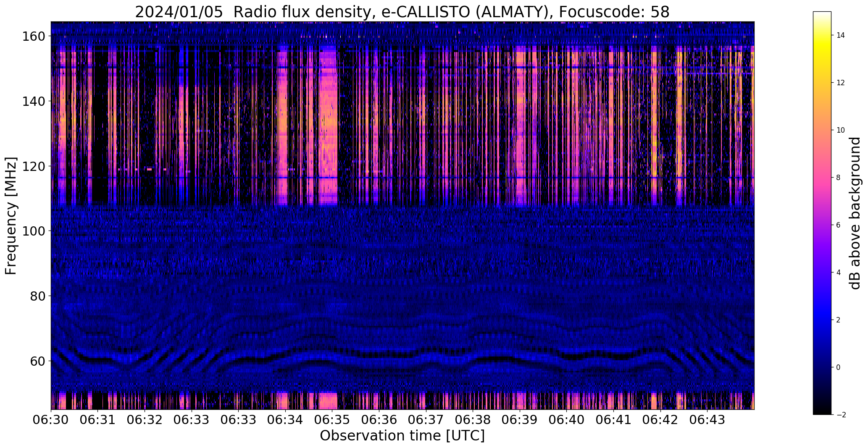Click the 06:30 time tick label
The width and height of the screenshot is (868, 448).
pyautogui.click(x=51, y=420)
